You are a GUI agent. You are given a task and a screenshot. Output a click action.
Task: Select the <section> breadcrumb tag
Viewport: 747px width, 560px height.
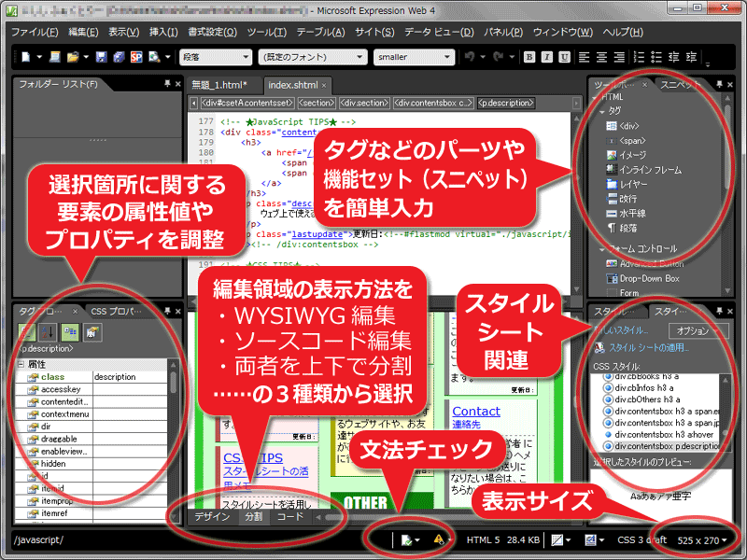coord(317,103)
